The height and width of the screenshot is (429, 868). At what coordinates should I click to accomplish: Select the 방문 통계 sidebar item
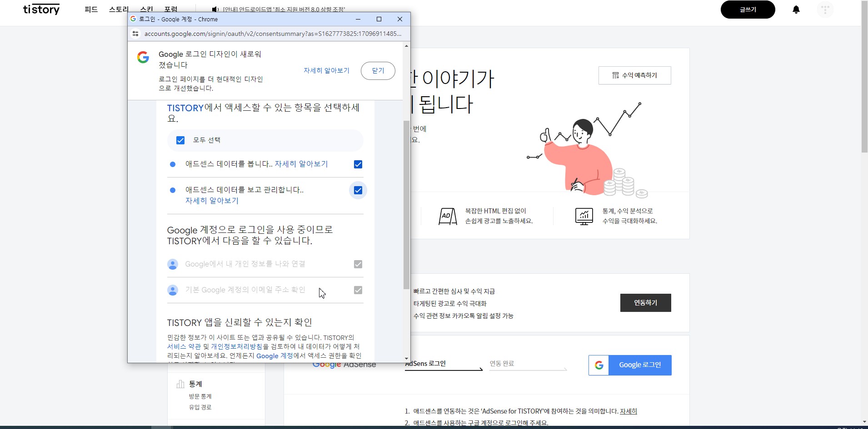coord(200,396)
